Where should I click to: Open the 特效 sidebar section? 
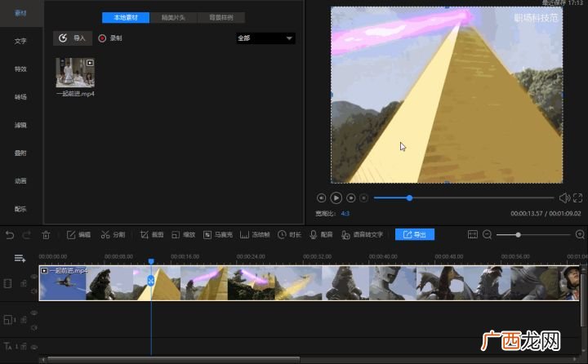point(20,69)
